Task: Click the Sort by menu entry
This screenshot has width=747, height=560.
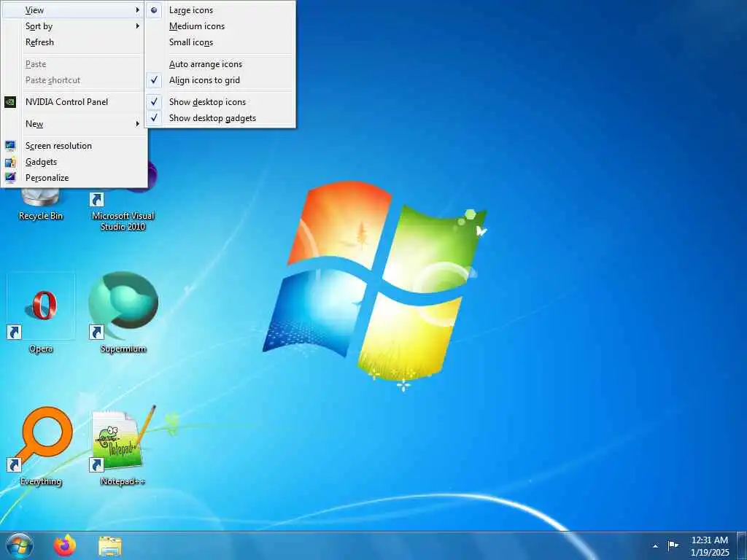Action: point(74,26)
